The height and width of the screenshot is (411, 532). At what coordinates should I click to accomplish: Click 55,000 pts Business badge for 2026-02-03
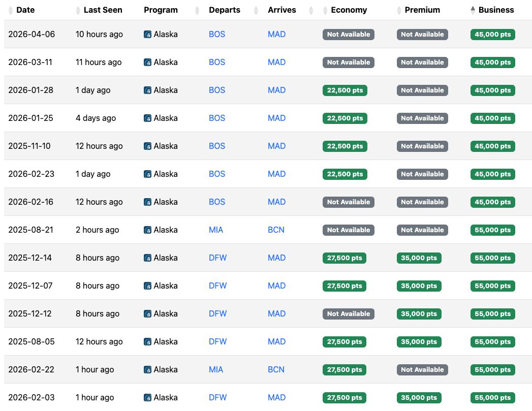point(493,397)
